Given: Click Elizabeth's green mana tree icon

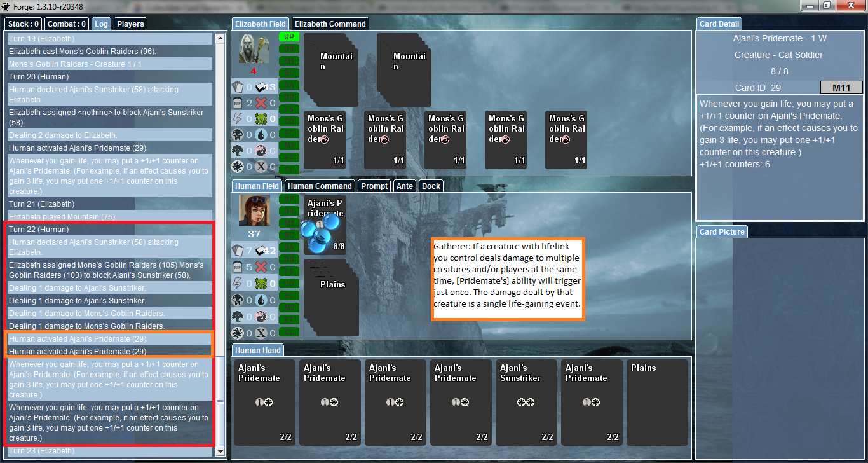Looking at the screenshot, I should 238,151.
